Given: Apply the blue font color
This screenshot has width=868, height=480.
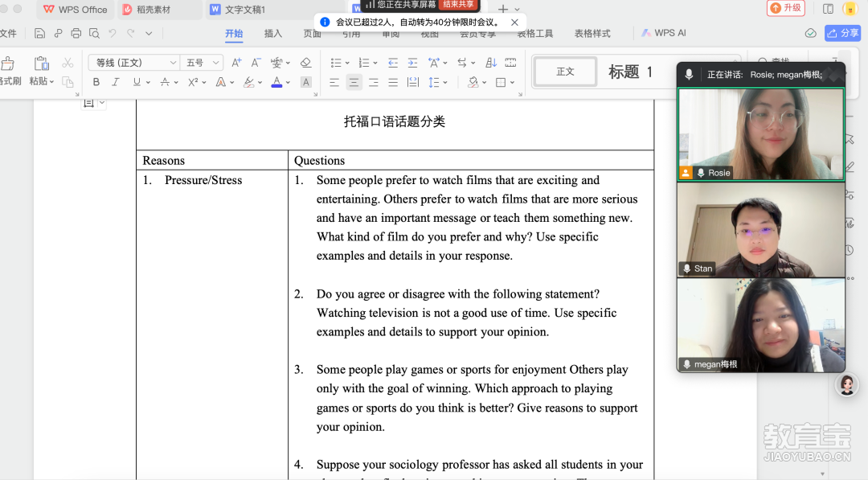Looking at the screenshot, I should pyautogui.click(x=276, y=82).
